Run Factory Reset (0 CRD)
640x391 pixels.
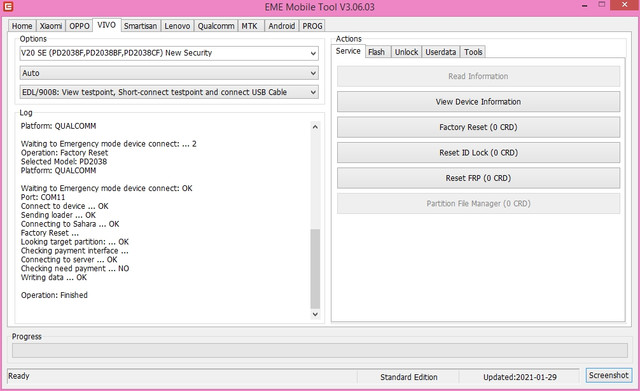coord(478,127)
